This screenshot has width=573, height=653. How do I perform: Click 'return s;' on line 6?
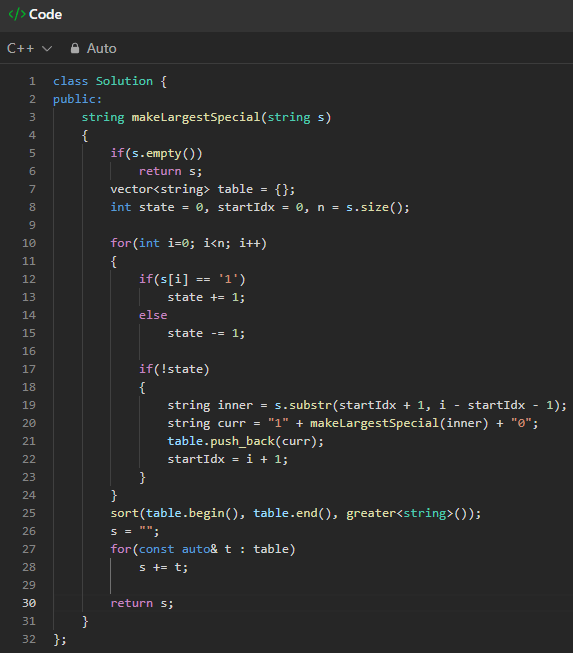[170, 171]
